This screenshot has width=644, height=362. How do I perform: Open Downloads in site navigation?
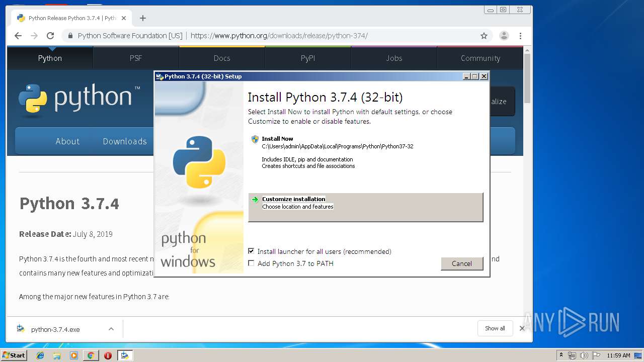[125, 141]
